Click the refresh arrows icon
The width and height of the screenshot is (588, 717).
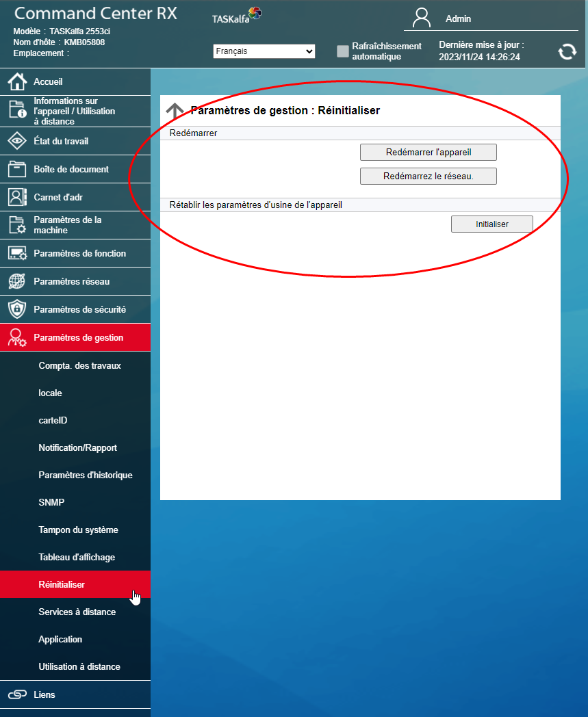coord(567,51)
